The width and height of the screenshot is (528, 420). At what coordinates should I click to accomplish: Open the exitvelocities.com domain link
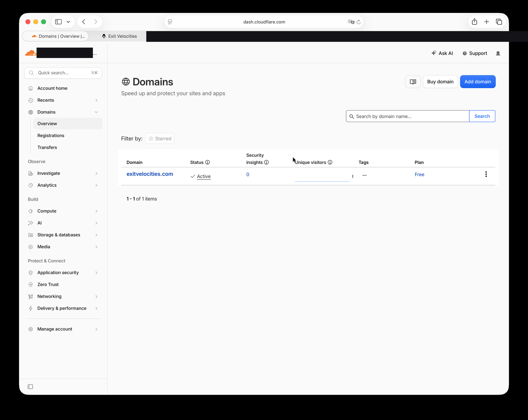pyautogui.click(x=150, y=174)
